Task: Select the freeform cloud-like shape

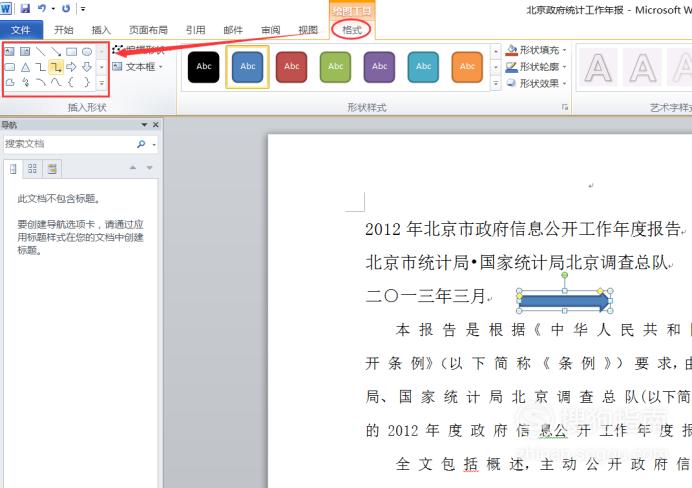Action: [10, 82]
